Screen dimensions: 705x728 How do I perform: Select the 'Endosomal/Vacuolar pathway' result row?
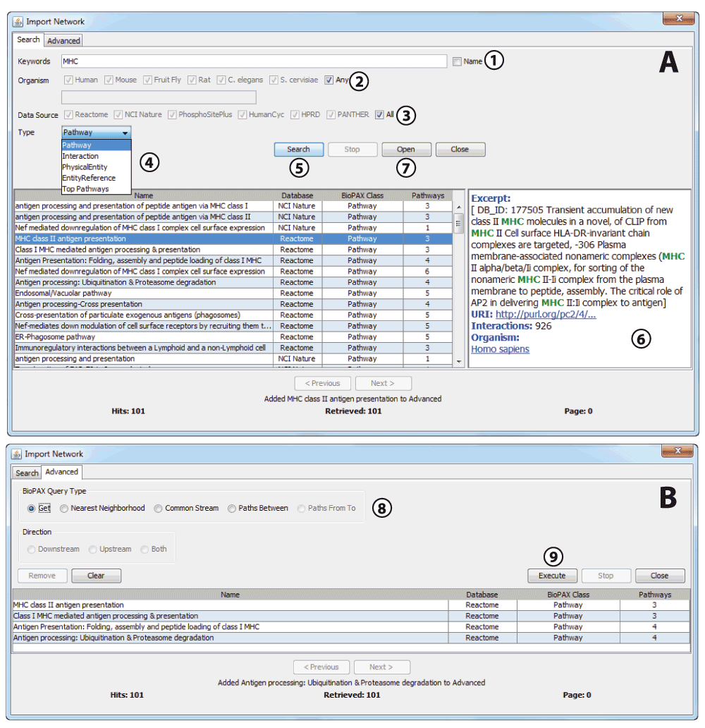pos(233,293)
